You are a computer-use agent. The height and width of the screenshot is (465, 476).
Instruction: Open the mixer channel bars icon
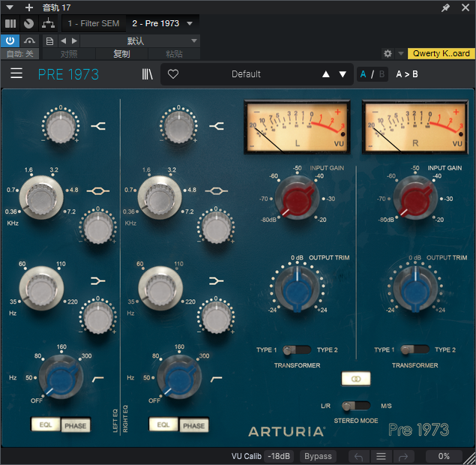coord(10,23)
